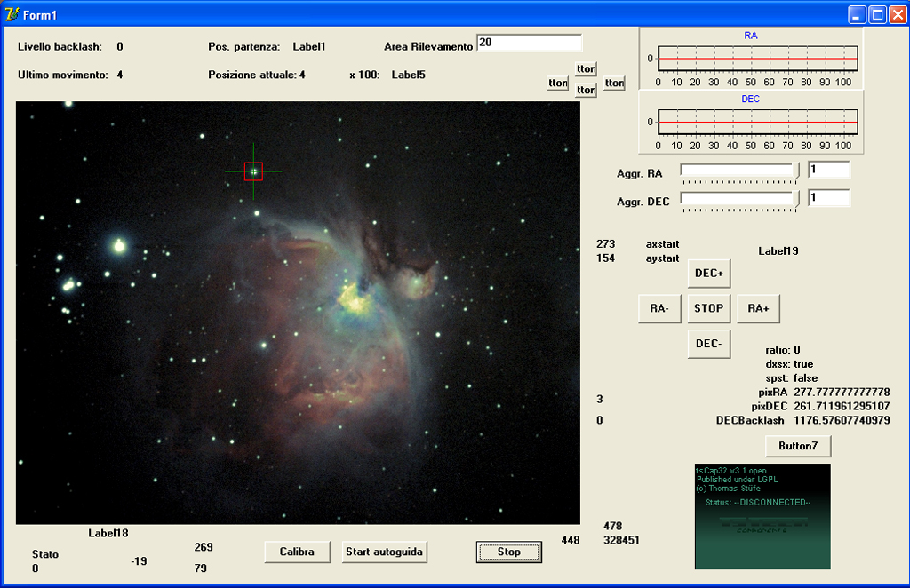Click the Label18 text below image

(108, 534)
